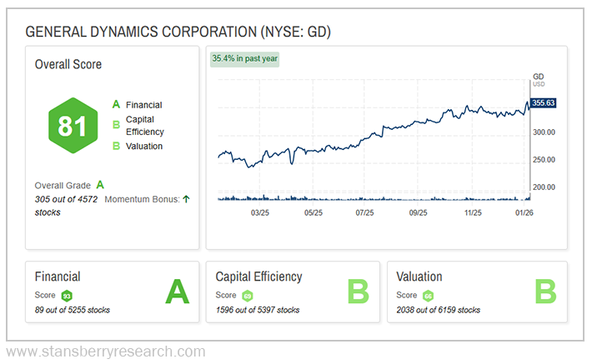This screenshot has height=364, width=592.
Task: Click the Financial score 93 hexagon badge
Action: point(67,296)
